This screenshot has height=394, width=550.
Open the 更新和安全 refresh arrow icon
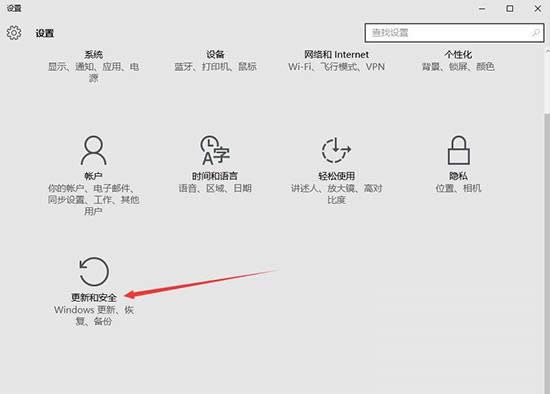click(x=94, y=272)
